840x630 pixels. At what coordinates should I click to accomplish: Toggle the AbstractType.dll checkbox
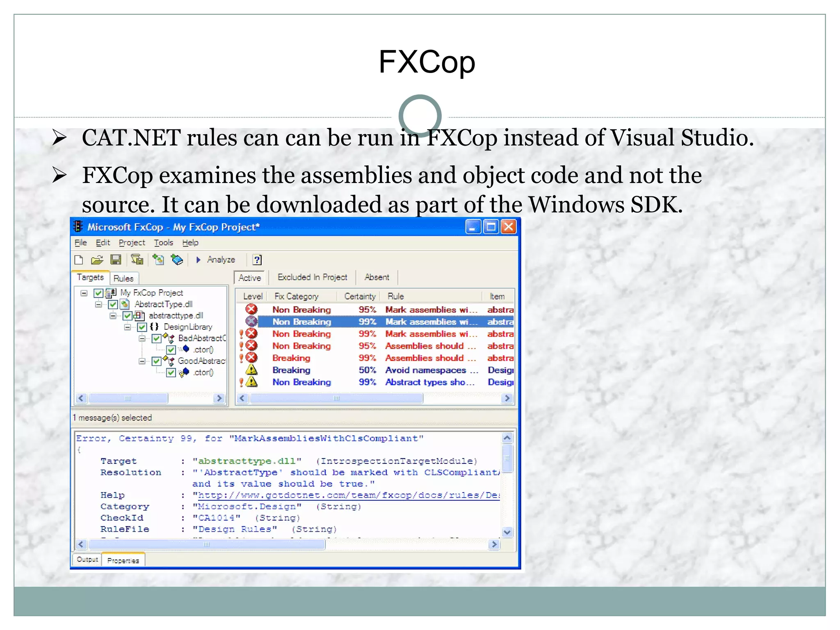[x=113, y=304]
